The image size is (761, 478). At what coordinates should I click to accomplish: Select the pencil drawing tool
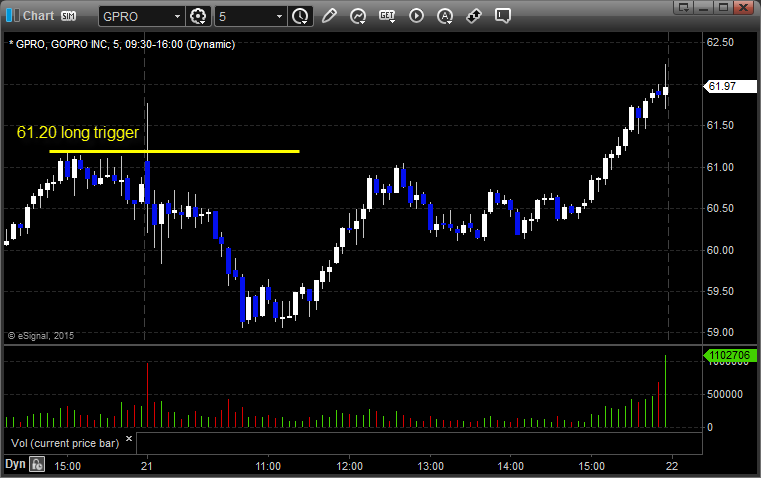[x=329, y=16]
